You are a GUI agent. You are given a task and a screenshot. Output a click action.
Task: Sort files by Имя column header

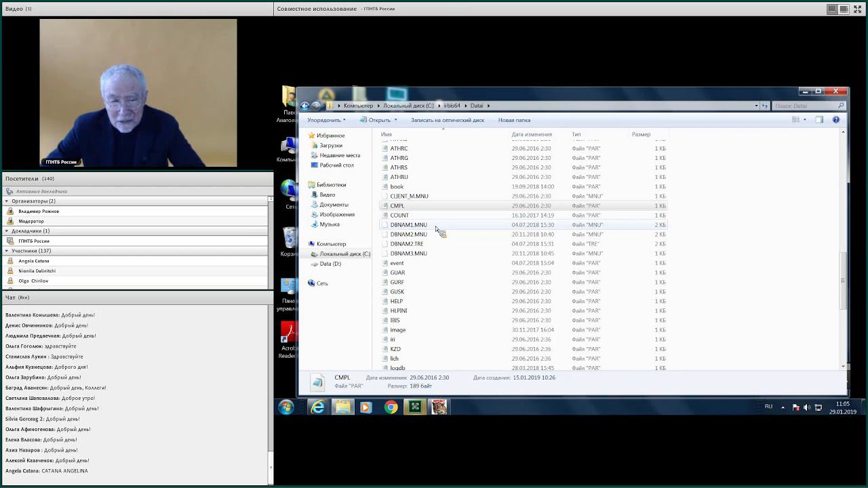click(x=387, y=134)
